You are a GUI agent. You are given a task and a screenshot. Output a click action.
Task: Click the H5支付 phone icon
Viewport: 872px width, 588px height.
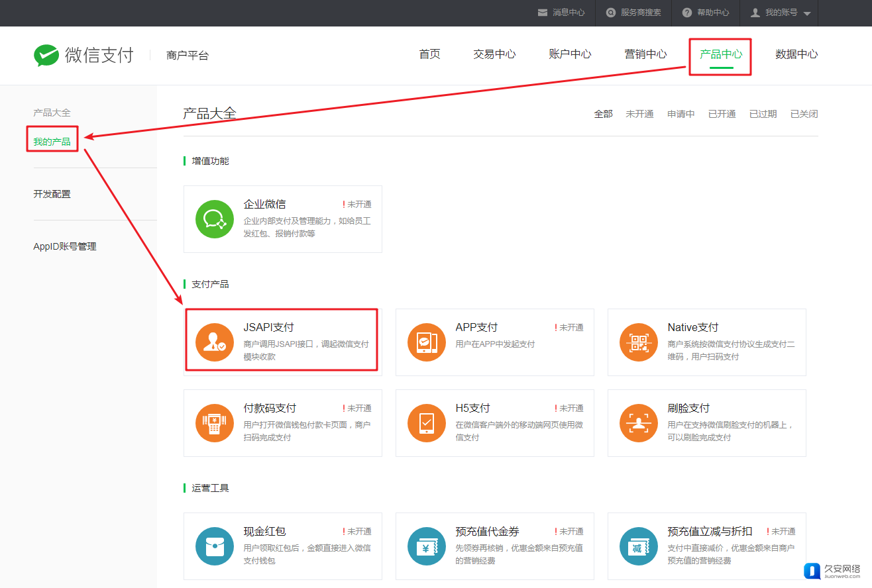tap(427, 423)
